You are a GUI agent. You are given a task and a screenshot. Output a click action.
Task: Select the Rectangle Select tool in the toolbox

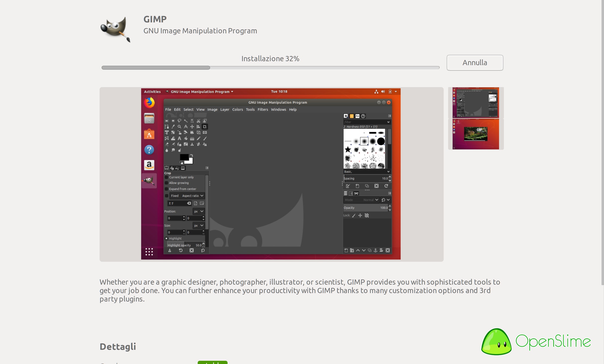167,121
